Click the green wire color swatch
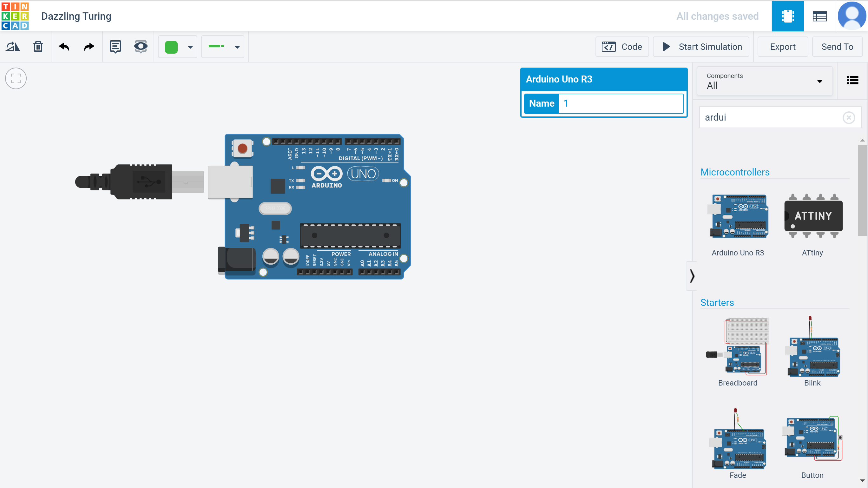This screenshot has height=488, width=868. click(x=171, y=47)
